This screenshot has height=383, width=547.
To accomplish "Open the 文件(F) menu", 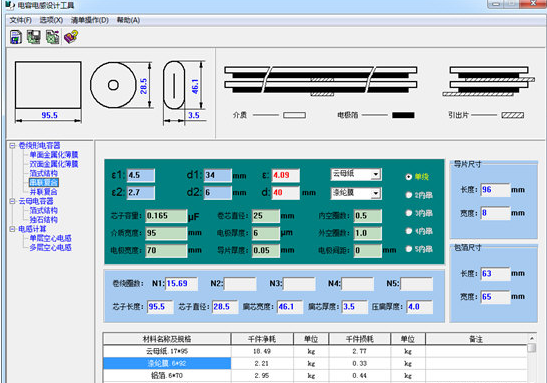I will [21, 20].
